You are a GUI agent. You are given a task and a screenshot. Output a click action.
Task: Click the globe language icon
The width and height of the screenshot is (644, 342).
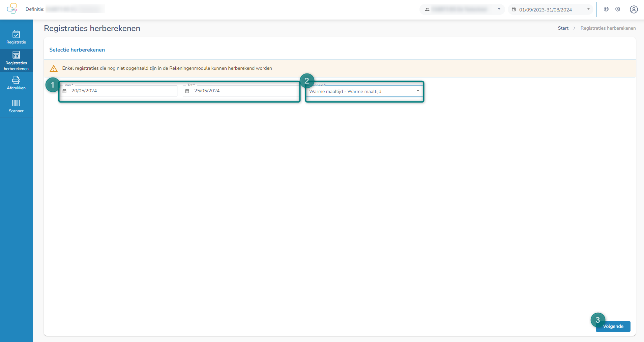pos(606,9)
